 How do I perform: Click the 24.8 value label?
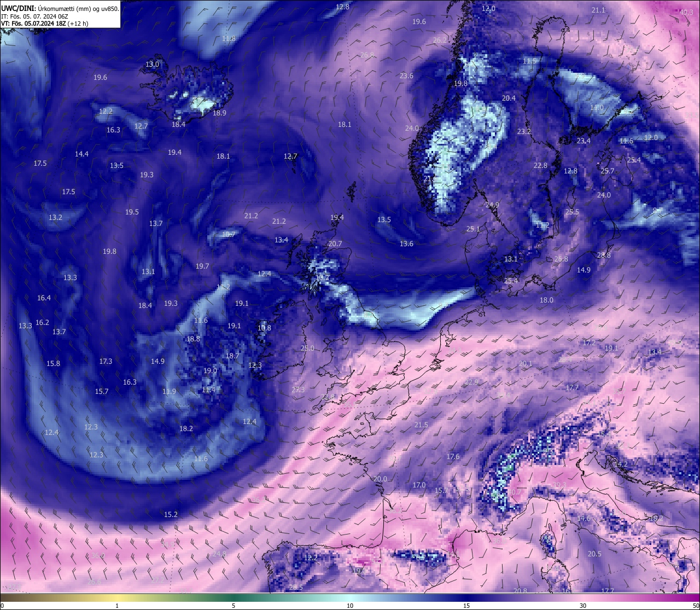[219, 554]
